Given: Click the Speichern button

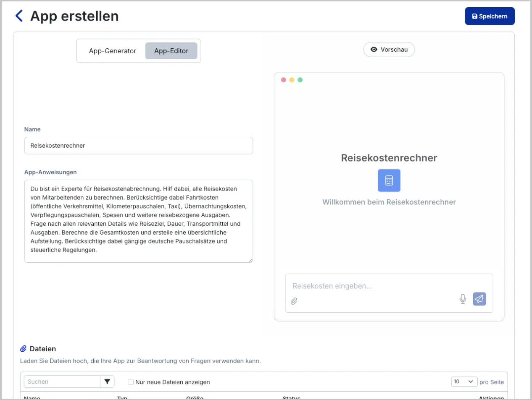Looking at the screenshot, I should (x=490, y=16).
